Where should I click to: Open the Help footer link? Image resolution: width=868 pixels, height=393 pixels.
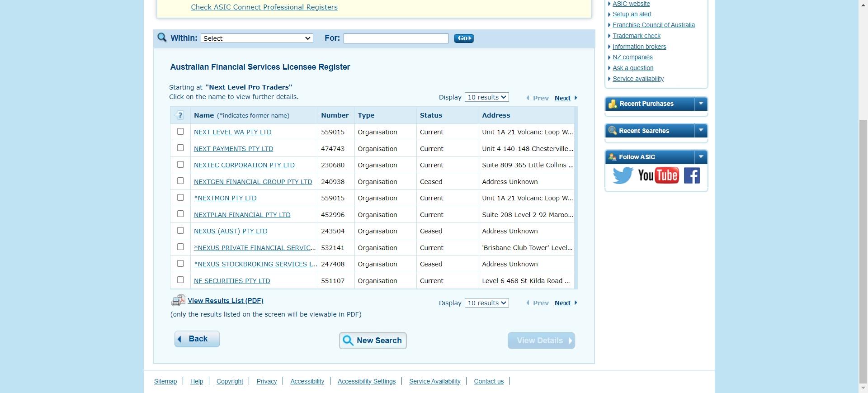[x=197, y=381]
